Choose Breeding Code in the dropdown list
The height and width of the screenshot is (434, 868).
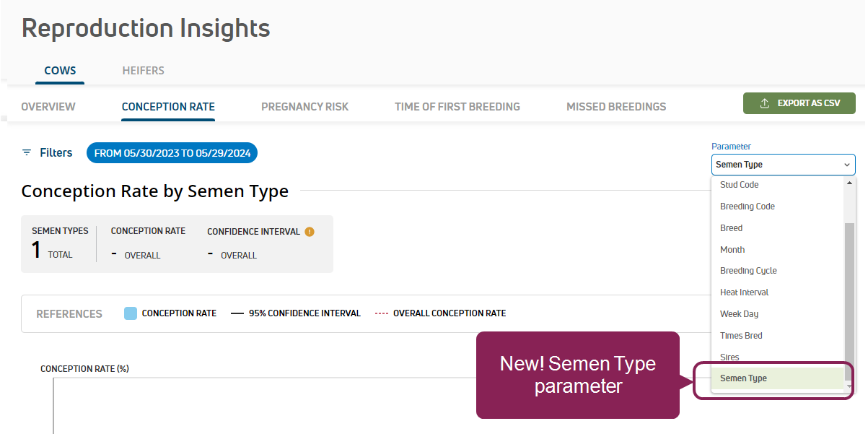[x=747, y=207]
